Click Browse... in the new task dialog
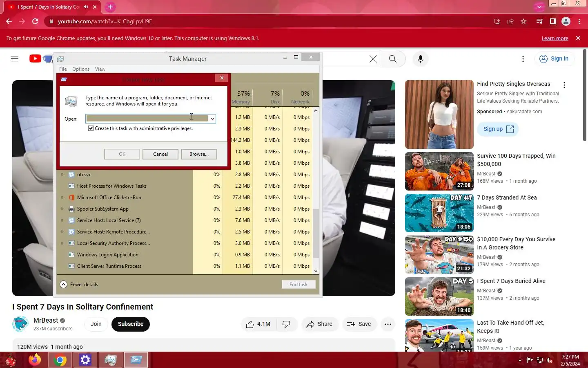 [x=199, y=154]
